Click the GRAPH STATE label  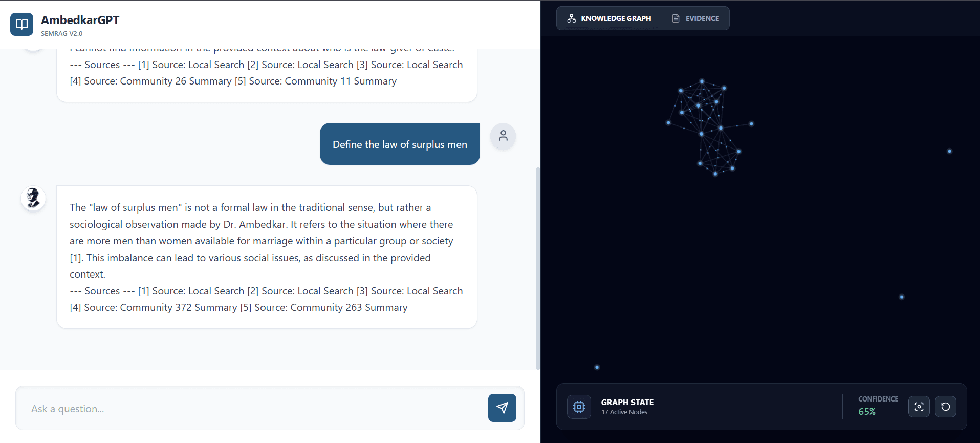click(627, 403)
